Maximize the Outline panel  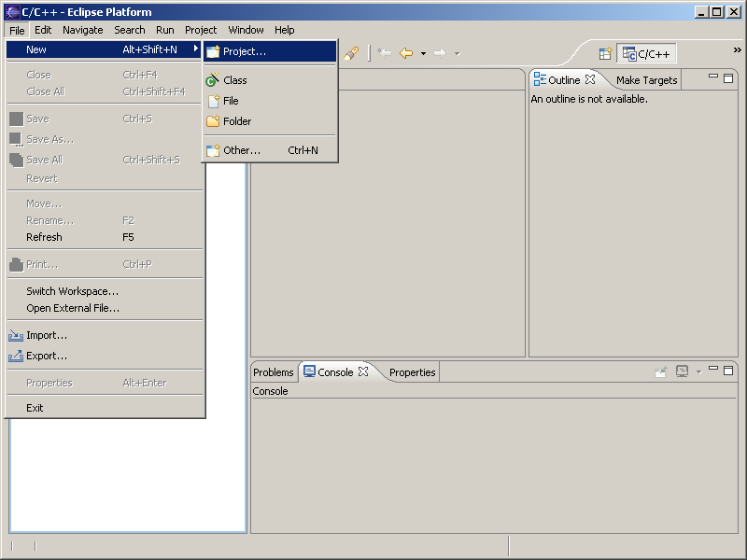(x=728, y=78)
